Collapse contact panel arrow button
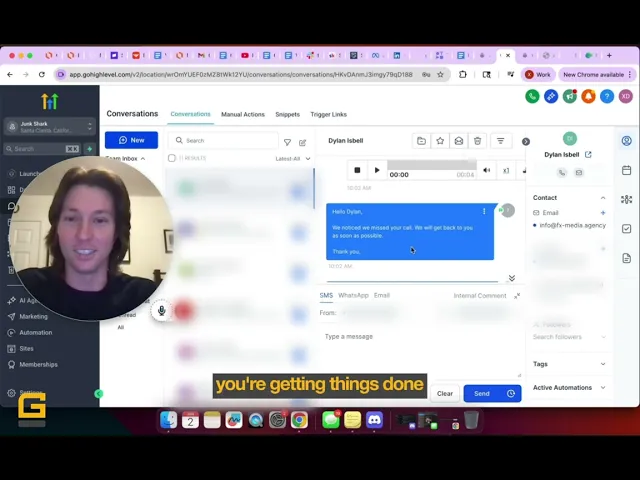 (x=526, y=142)
